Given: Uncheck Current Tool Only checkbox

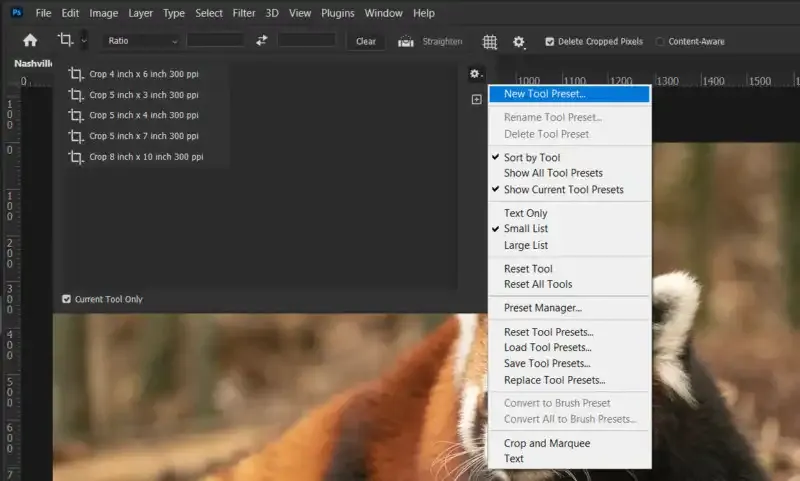Looking at the screenshot, I should coord(67,299).
